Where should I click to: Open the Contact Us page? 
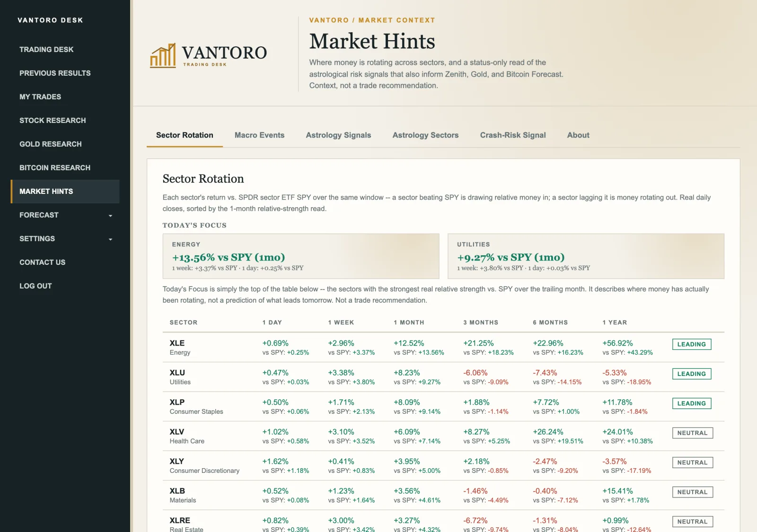point(43,262)
